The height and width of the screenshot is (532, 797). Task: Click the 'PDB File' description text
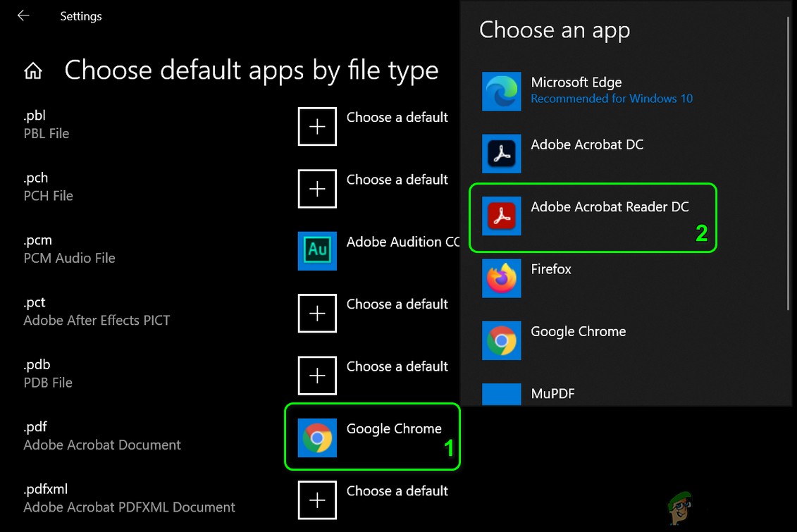tap(48, 383)
